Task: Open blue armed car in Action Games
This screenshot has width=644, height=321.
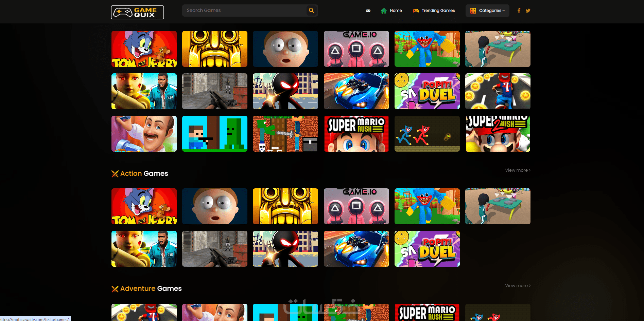Action: point(356,249)
